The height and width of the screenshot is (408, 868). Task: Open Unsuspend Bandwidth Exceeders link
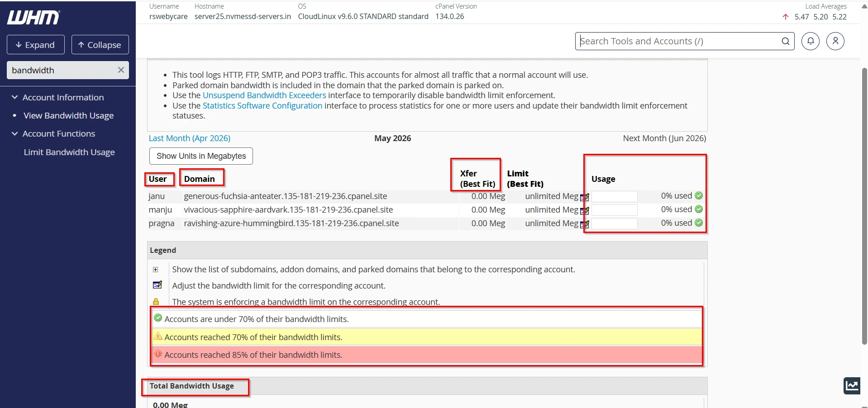click(x=264, y=95)
